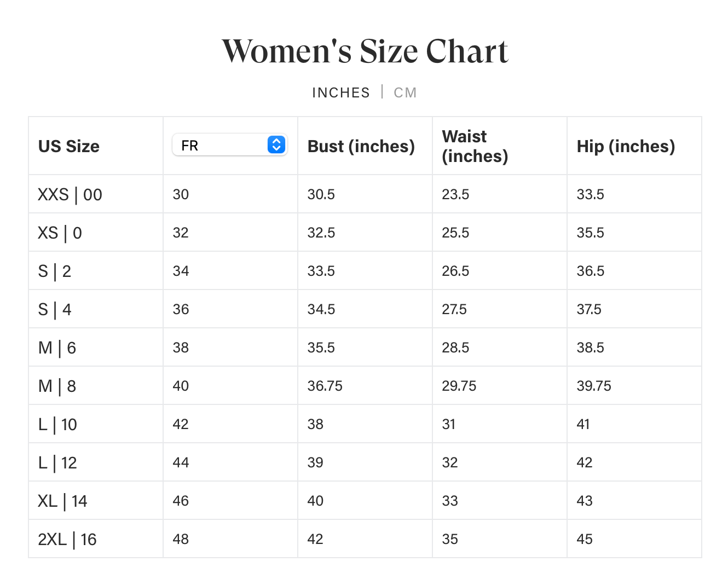
Task: Click FR size 48 cell
Action: click(x=181, y=540)
